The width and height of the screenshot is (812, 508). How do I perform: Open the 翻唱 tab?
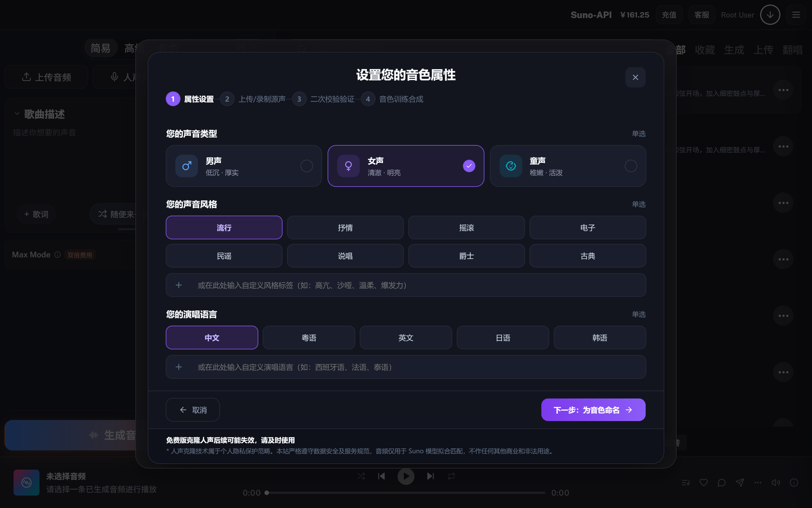coord(793,50)
